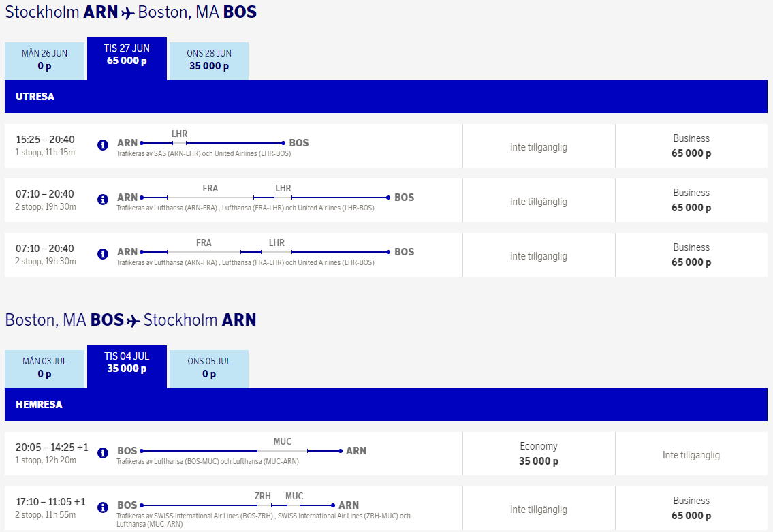Click the airplane icon in the Boston to Stockholm header
This screenshot has width=773, height=532.
click(x=131, y=320)
